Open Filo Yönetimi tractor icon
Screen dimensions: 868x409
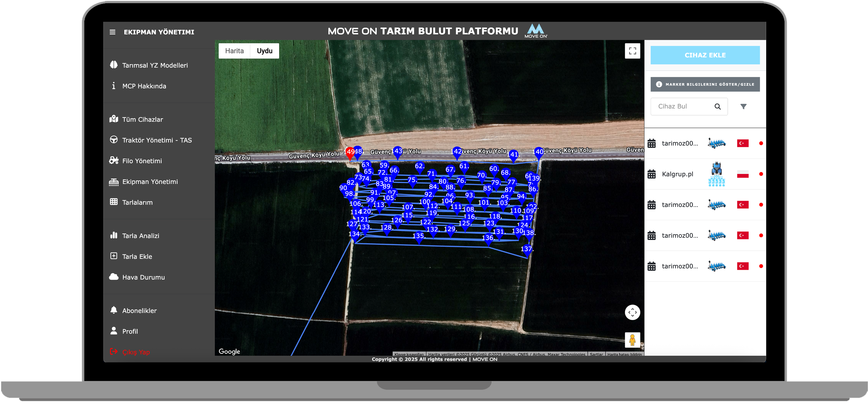(113, 160)
